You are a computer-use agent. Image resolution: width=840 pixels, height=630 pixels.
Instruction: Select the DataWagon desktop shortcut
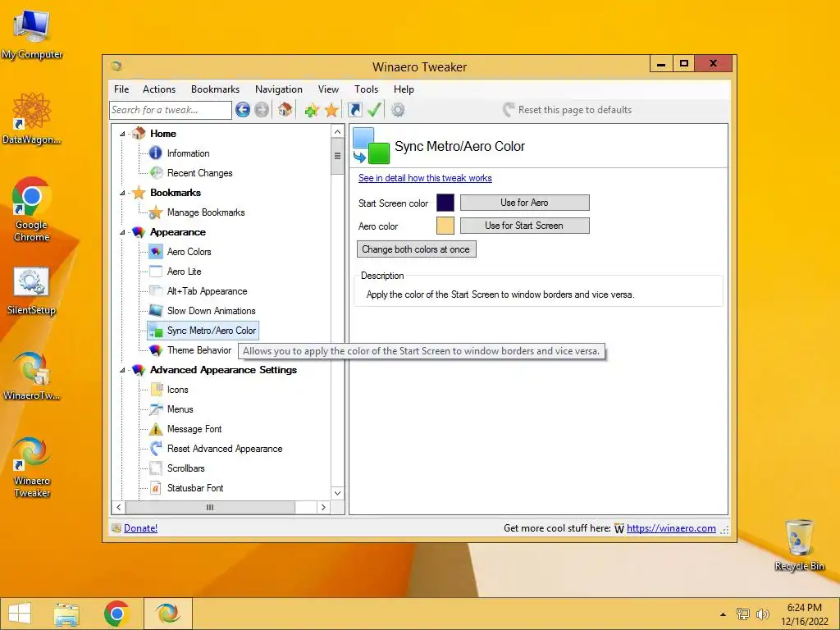32,118
